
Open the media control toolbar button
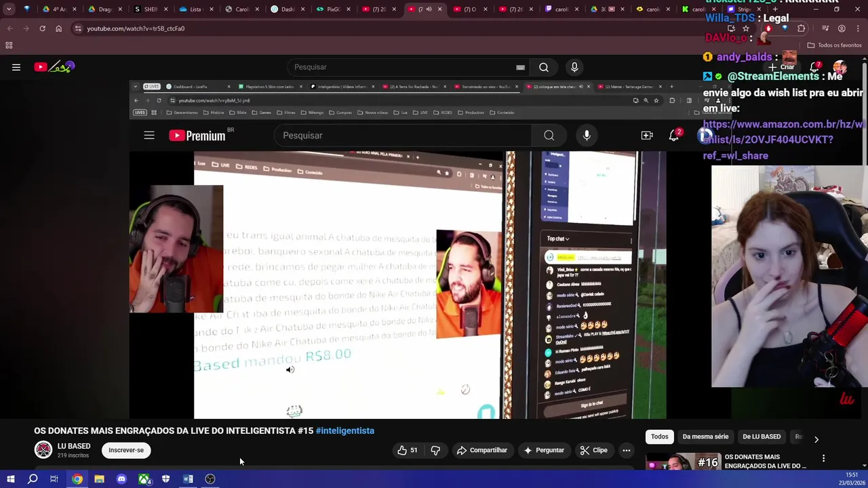click(825, 28)
